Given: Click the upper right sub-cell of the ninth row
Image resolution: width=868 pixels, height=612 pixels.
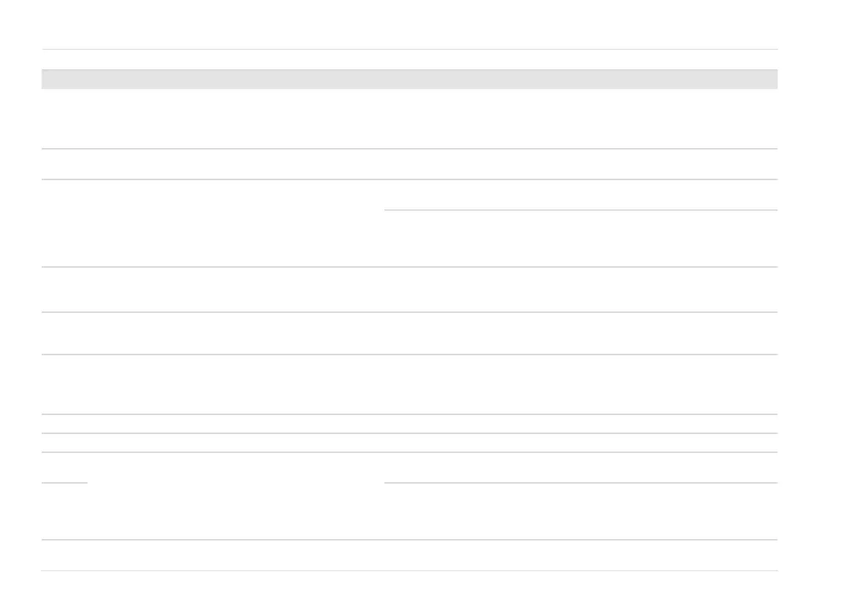Looking at the screenshot, I should 581,468.
